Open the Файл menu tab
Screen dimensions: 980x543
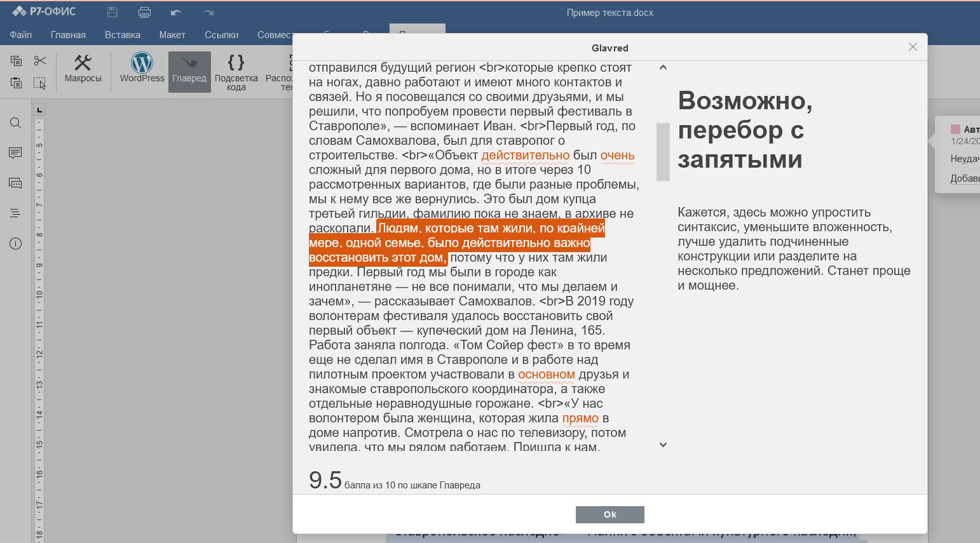[x=21, y=35]
